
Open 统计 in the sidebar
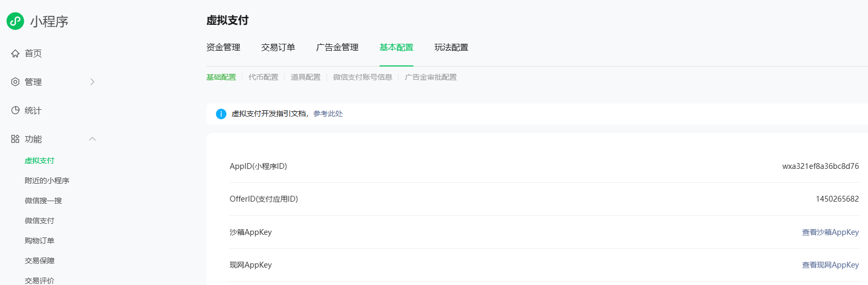33,110
